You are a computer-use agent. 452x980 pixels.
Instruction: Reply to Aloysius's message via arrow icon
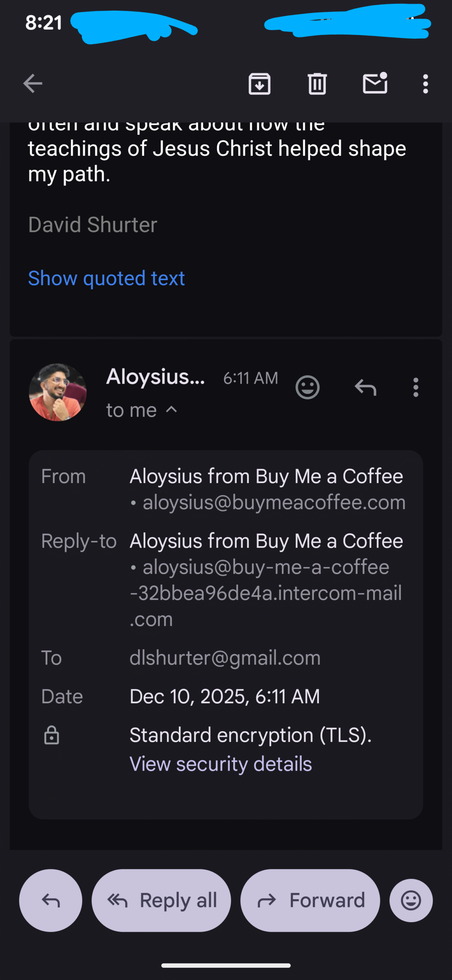click(x=366, y=387)
